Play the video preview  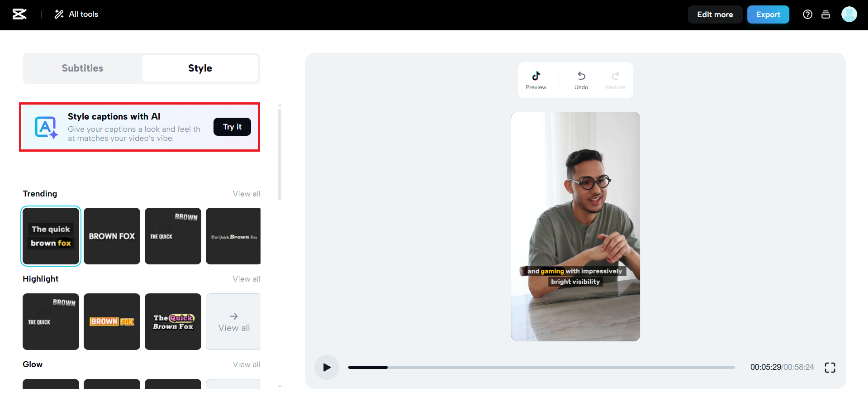pos(327,367)
